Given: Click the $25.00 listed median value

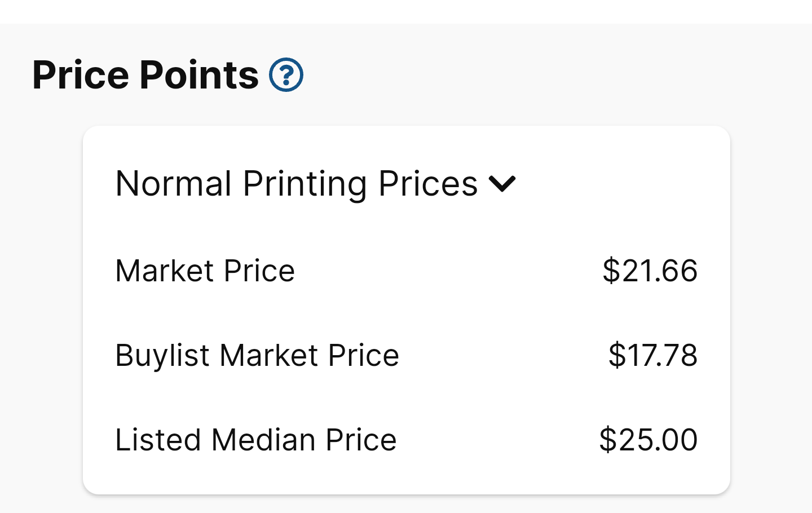Looking at the screenshot, I should pos(648,440).
